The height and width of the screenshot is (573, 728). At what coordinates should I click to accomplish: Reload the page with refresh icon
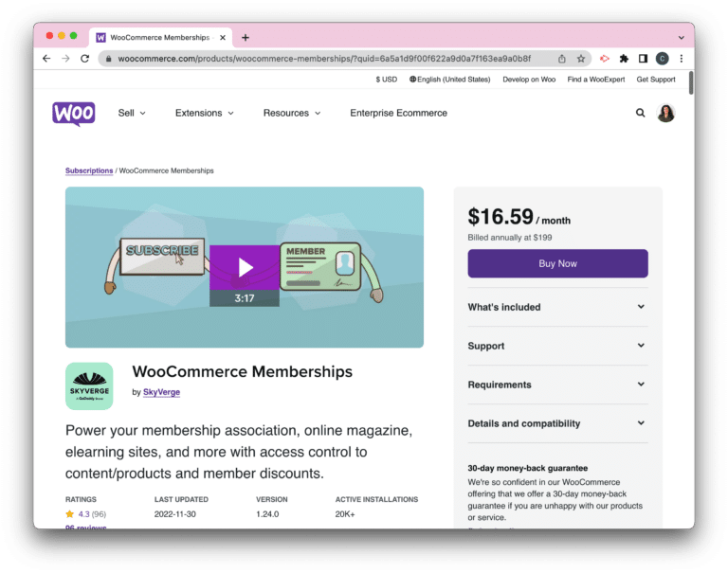(84, 59)
